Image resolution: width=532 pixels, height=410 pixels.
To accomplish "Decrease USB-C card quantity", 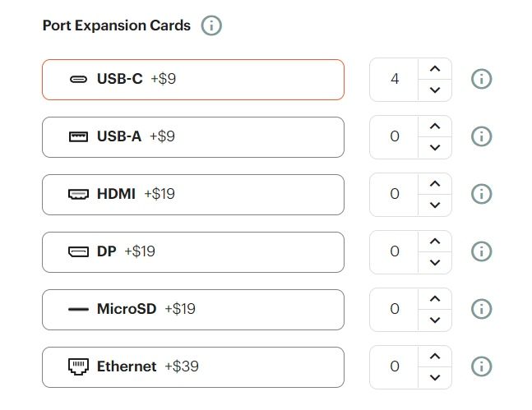I will (435, 90).
